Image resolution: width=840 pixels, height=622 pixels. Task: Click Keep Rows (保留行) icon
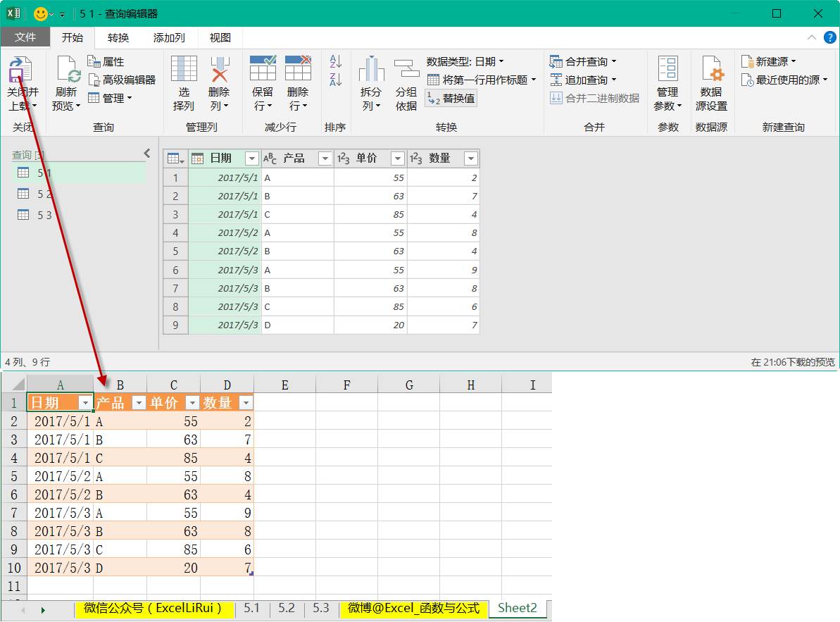[x=263, y=68]
